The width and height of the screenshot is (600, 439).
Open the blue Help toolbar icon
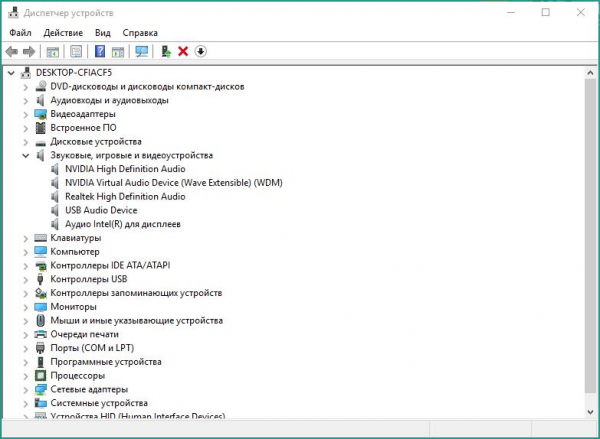(x=100, y=51)
